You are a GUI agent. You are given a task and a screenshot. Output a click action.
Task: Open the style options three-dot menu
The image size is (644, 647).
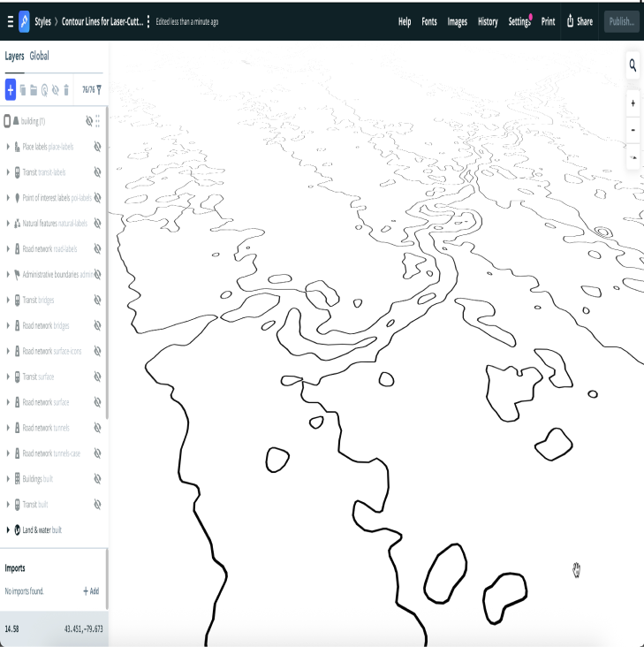[148, 21]
